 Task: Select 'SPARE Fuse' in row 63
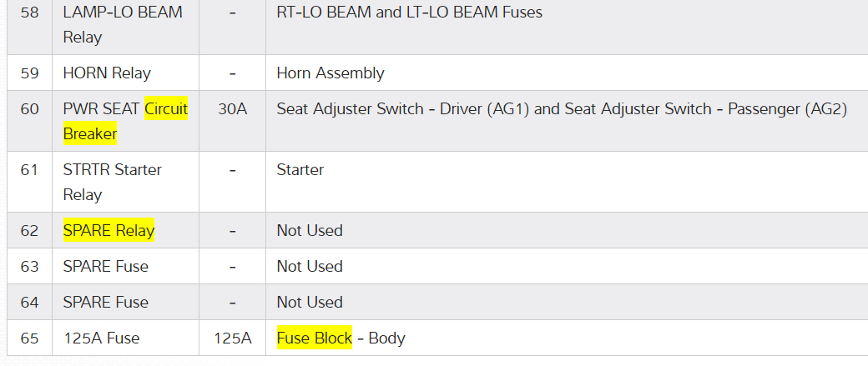105,266
